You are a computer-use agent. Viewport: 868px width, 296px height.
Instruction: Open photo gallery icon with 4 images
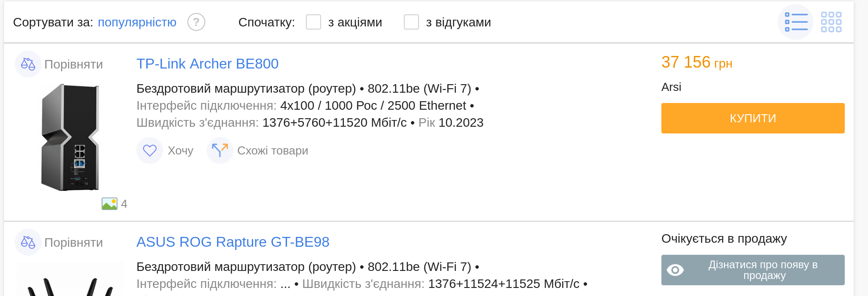(110, 204)
